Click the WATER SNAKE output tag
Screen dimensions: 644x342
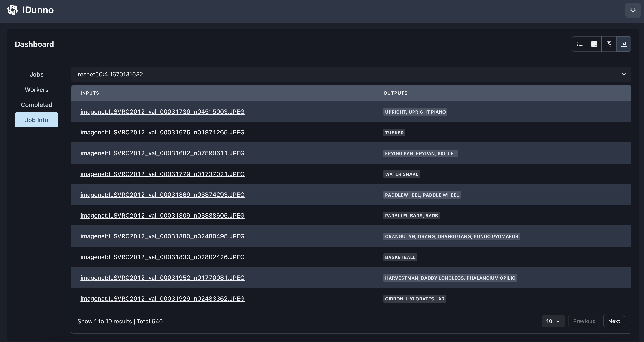[x=402, y=174]
